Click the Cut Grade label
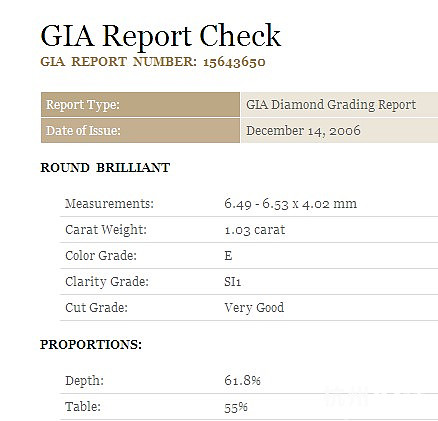This screenshot has width=438, height=421. tap(96, 307)
